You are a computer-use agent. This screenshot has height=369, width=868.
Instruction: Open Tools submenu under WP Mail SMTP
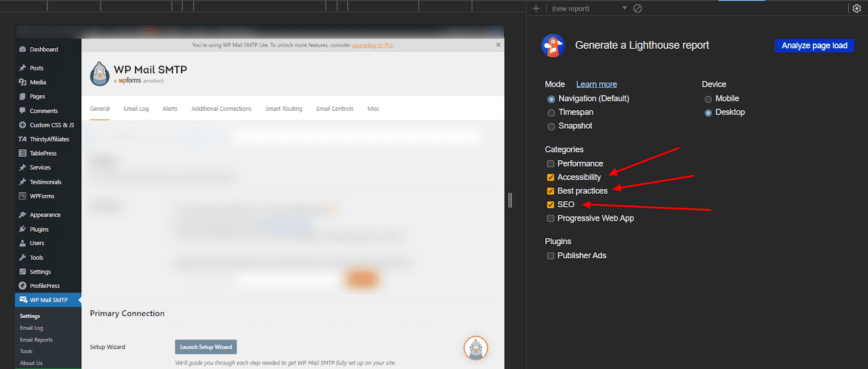click(26, 351)
